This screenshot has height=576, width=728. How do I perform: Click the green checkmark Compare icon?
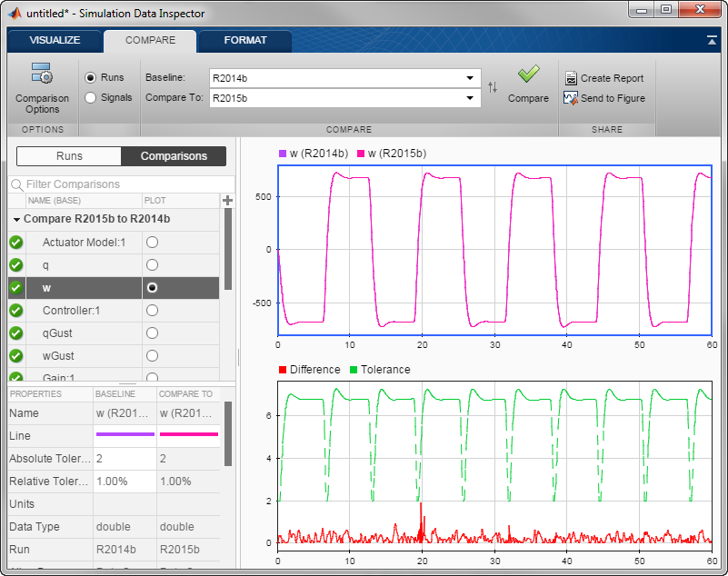tap(528, 74)
